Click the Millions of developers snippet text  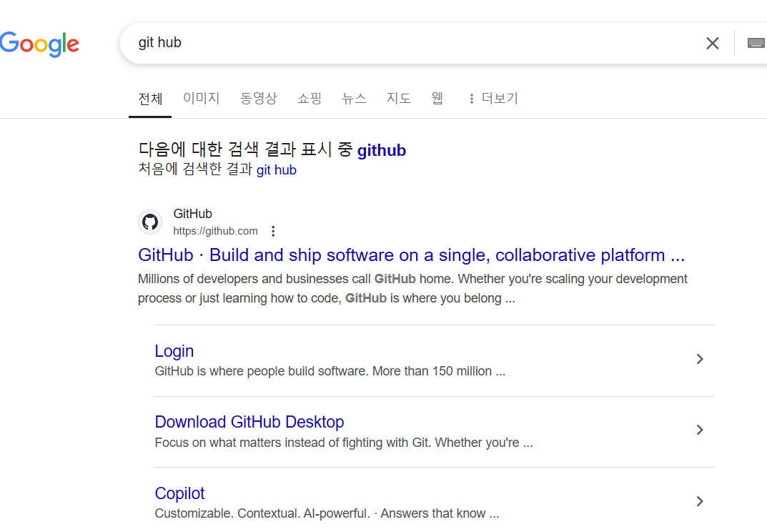point(412,288)
